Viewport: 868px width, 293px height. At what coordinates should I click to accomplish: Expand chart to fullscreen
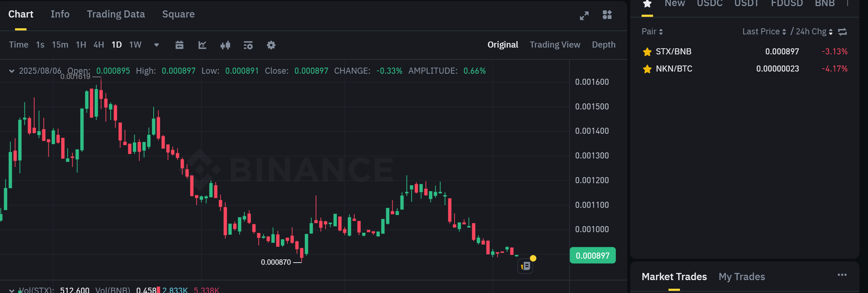pos(584,15)
